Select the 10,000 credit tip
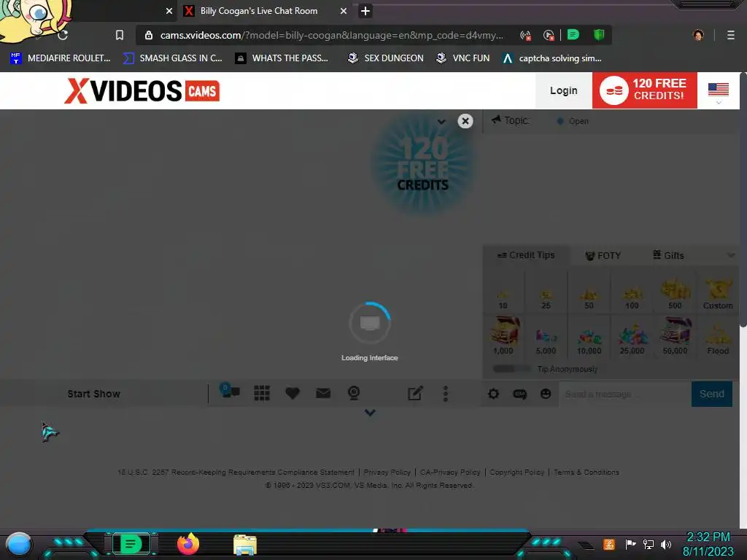The image size is (747, 560). 589,336
